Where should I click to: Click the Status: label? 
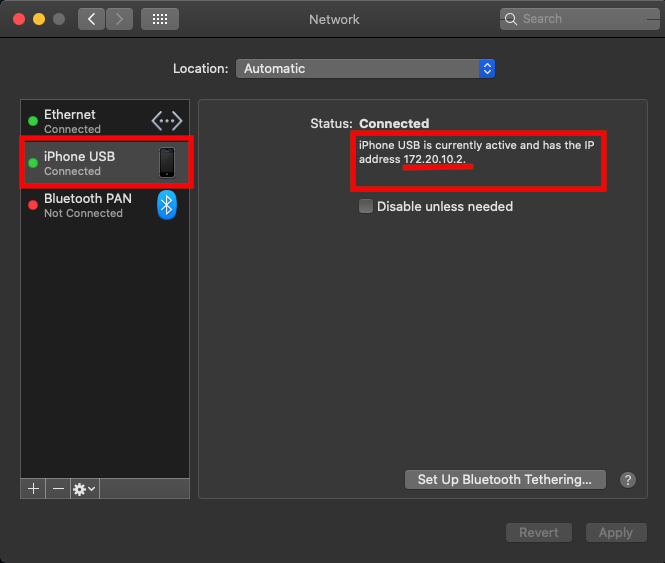click(331, 123)
